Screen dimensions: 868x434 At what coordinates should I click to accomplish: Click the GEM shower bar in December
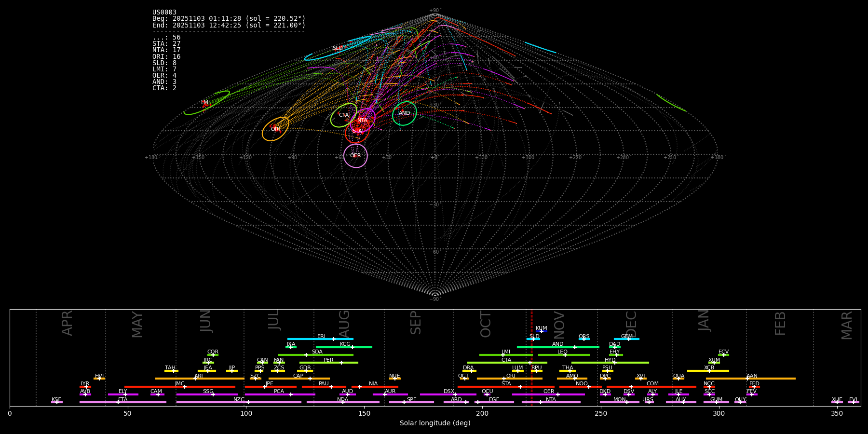pos(626,339)
